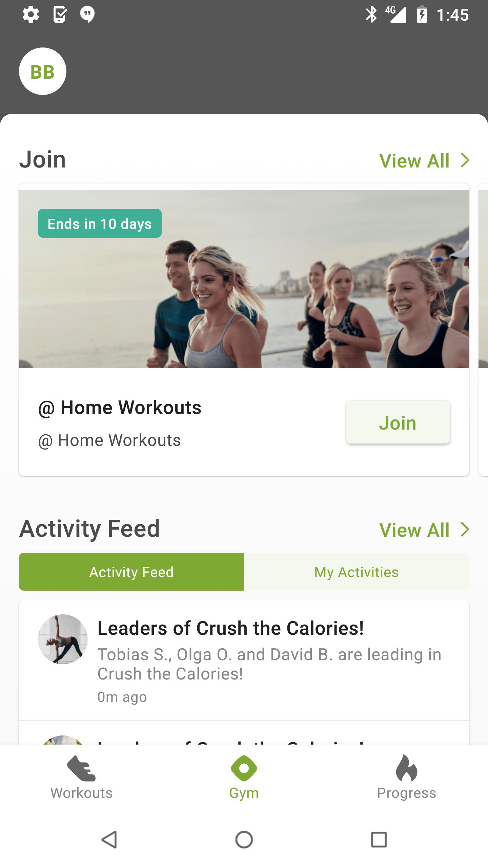
Task: Tap the Gym location icon
Action: click(x=244, y=768)
